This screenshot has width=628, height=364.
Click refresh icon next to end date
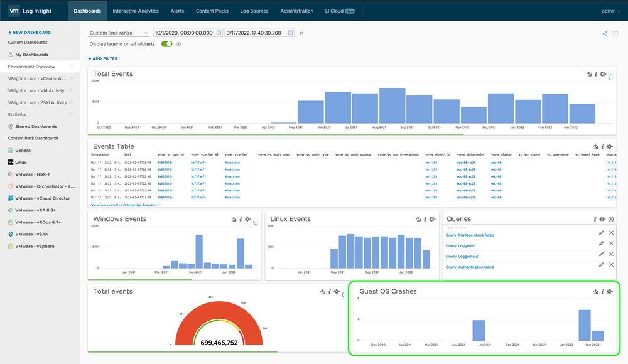(301, 33)
